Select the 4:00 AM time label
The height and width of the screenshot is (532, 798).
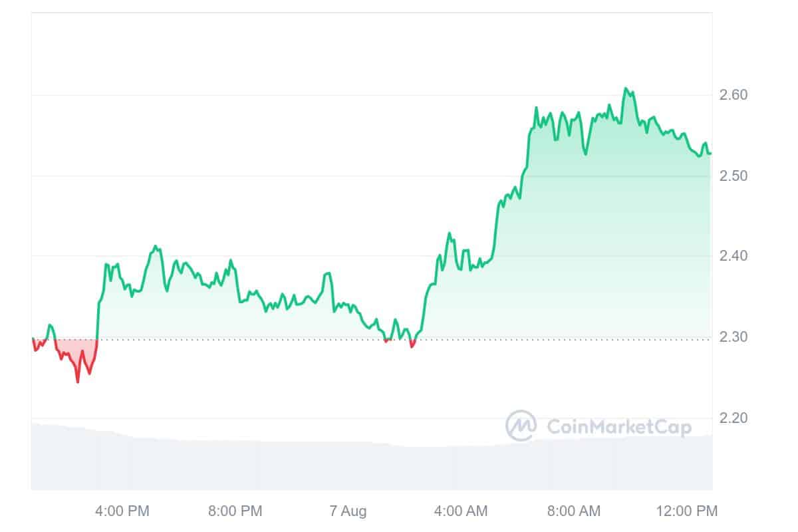[x=460, y=511]
